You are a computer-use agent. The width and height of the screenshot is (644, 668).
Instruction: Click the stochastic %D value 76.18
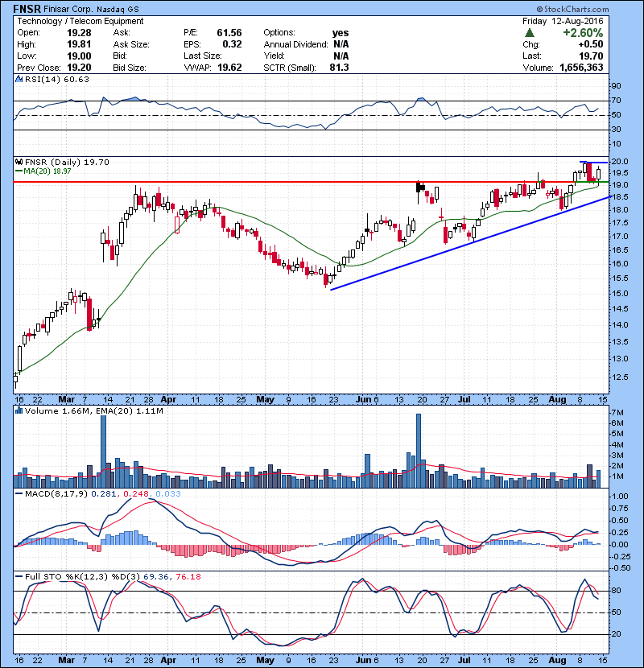click(x=188, y=576)
